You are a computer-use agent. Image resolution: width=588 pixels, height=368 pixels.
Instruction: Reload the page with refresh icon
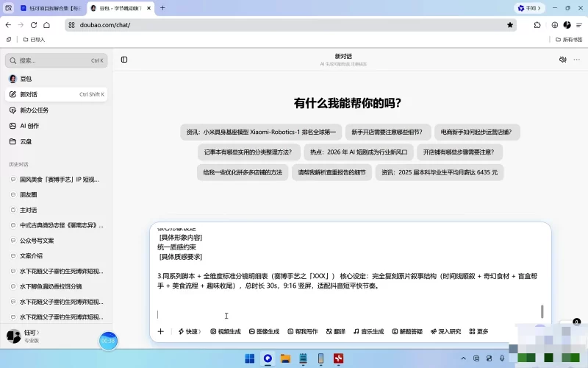tap(34, 25)
